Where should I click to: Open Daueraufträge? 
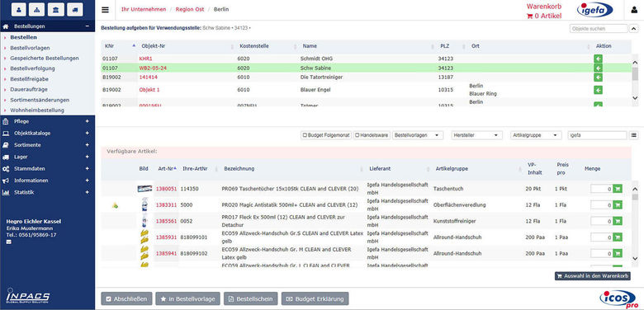click(29, 89)
